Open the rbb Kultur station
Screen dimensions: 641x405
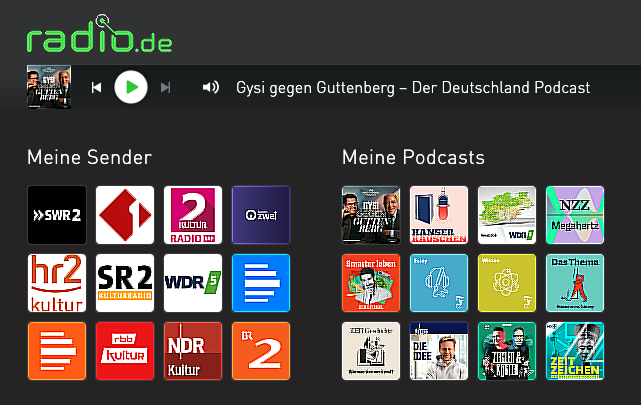125,351
